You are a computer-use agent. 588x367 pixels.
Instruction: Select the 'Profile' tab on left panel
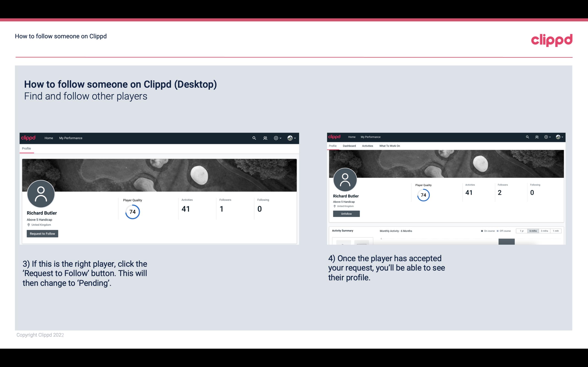point(26,148)
